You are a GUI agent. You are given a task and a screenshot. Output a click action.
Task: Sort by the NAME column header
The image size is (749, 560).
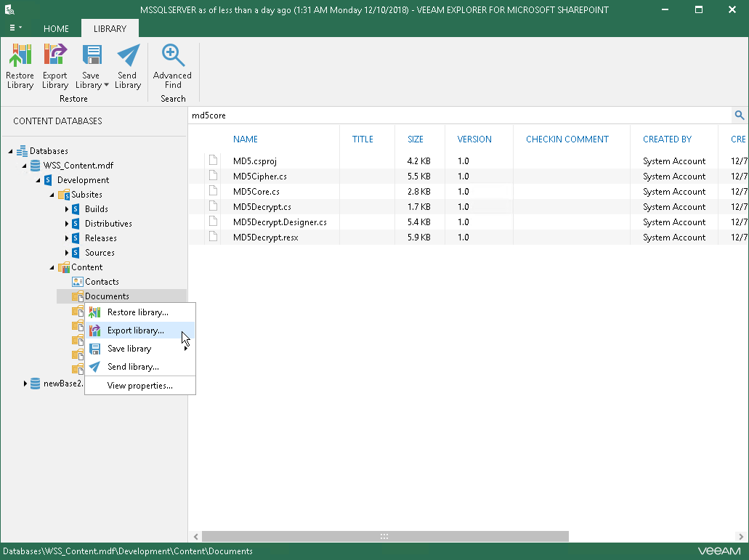pos(246,139)
